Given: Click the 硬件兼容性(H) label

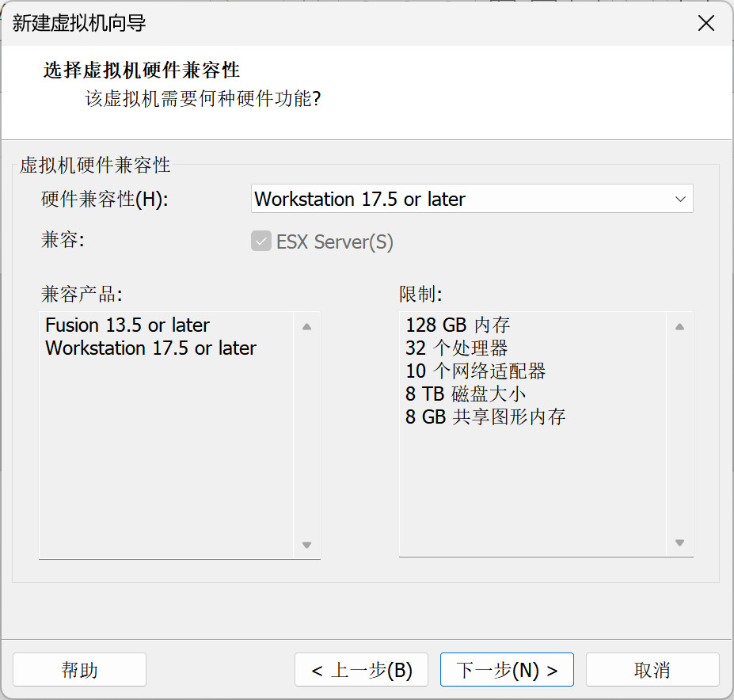Looking at the screenshot, I should click(x=105, y=199).
